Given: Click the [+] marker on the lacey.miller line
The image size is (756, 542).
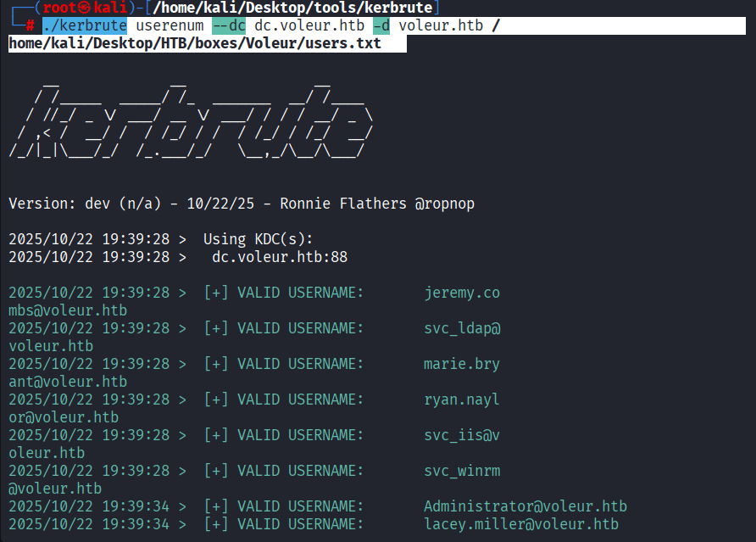Looking at the screenshot, I should click(x=215, y=524).
